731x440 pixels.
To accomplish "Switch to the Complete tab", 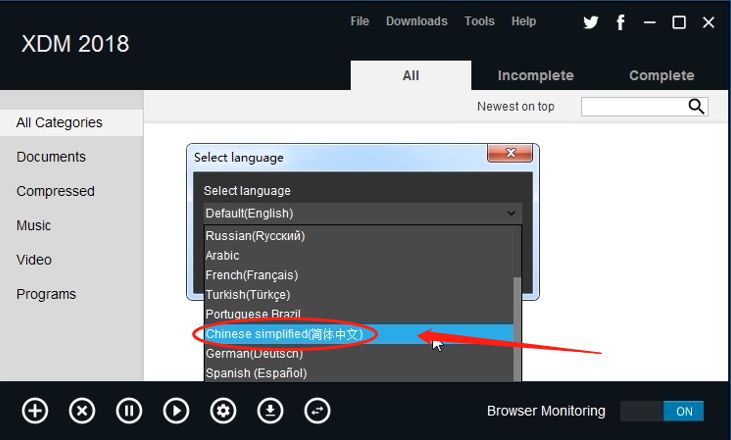I will (662, 76).
